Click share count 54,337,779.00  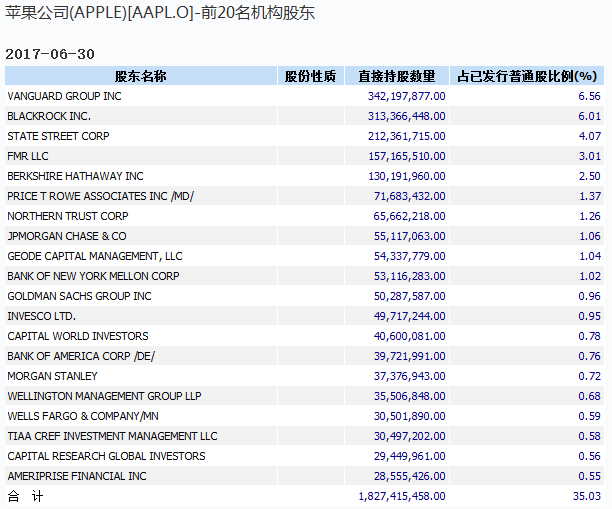click(409, 256)
